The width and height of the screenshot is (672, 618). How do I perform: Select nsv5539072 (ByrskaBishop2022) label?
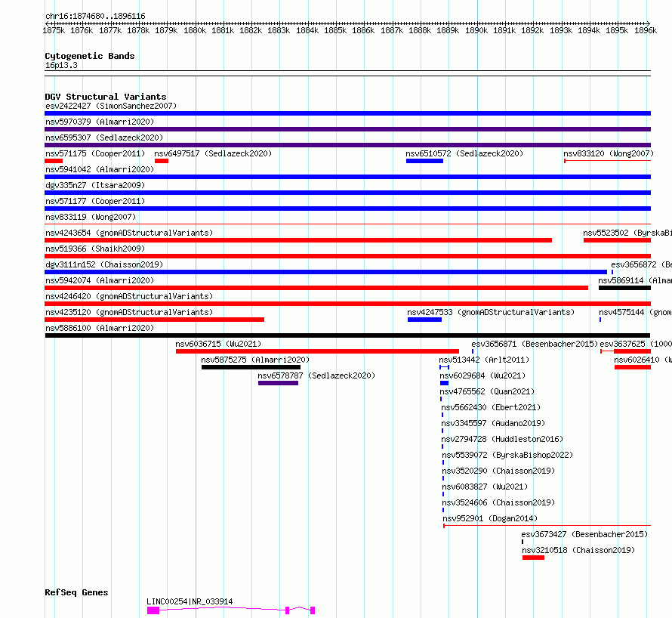(x=507, y=455)
